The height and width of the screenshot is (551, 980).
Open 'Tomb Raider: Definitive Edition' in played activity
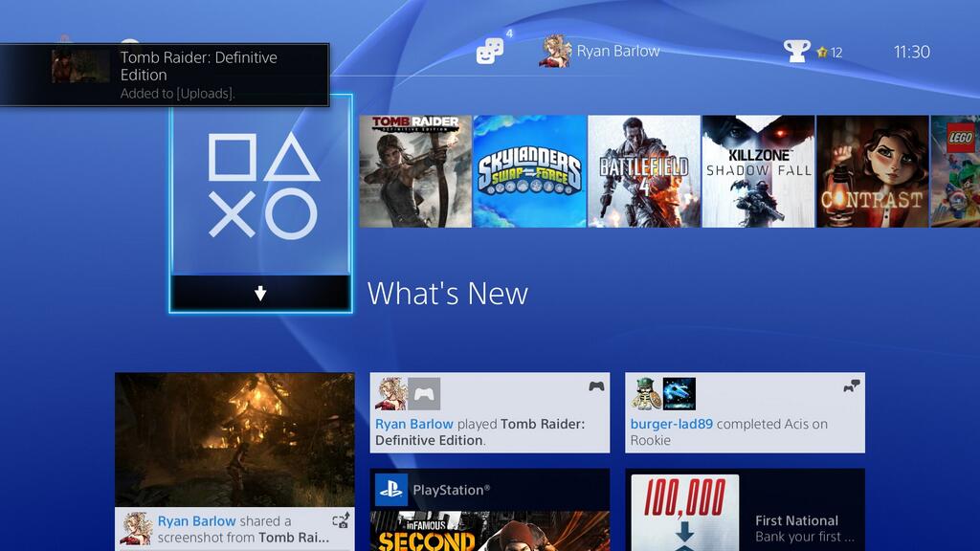coord(480,431)
